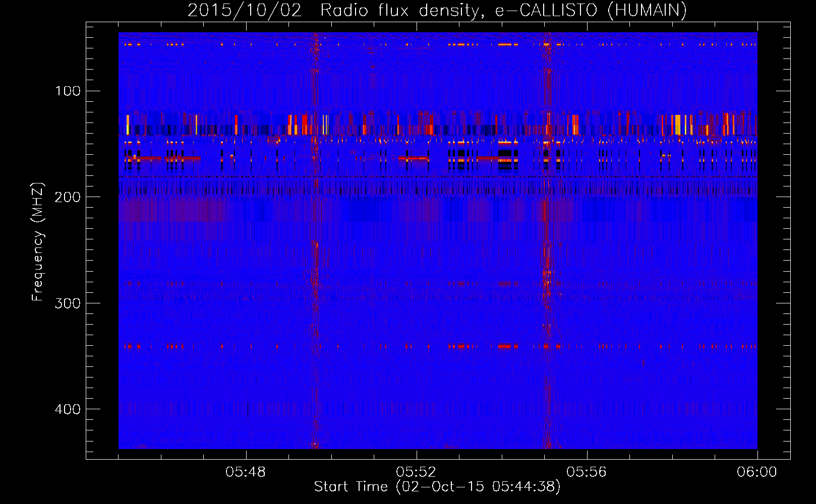This screenshot has width=816, height=504.
Task: Click the 100 frequency tick label
Action: click(68, 91)
